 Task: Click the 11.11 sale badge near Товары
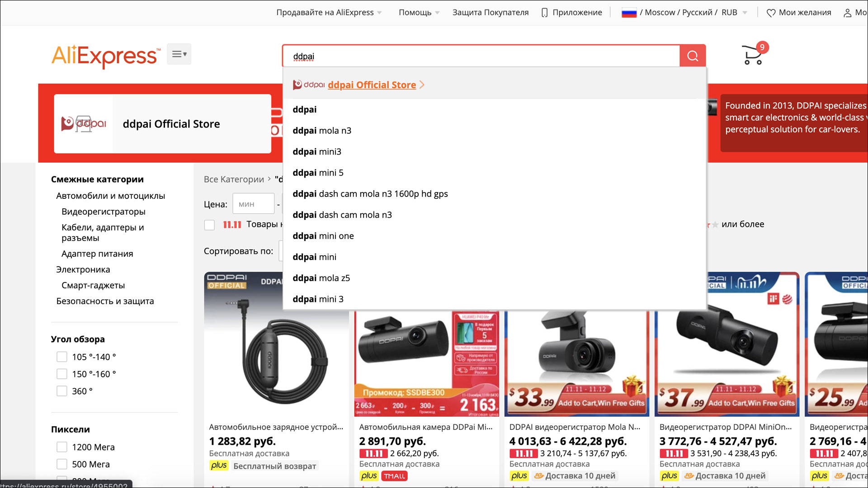click(232, 225)
